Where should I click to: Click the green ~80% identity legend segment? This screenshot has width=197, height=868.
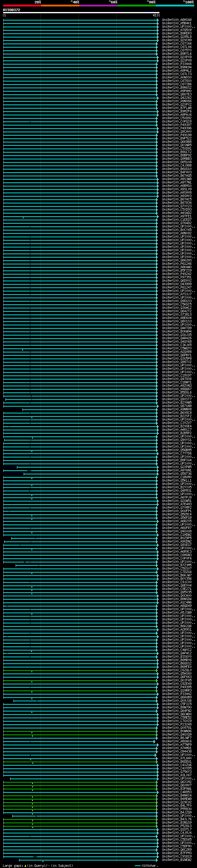[137, 6]
